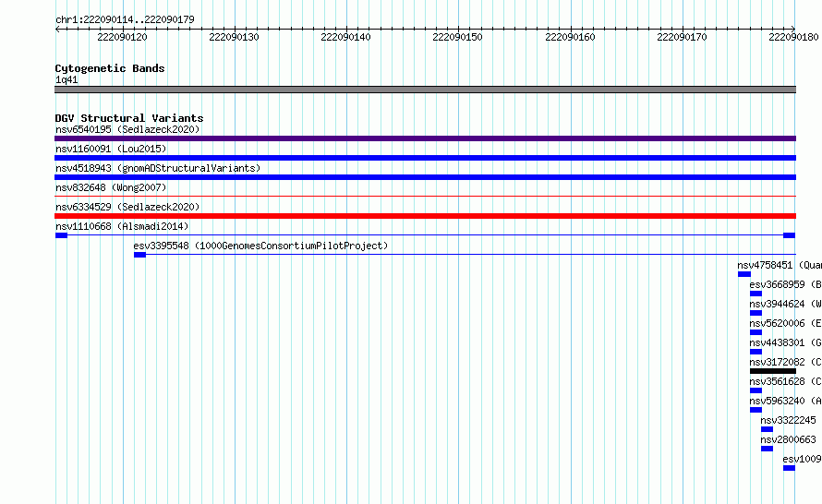Open variant label nsv1110668 (Alsmadi2014)

click(122, 226)
